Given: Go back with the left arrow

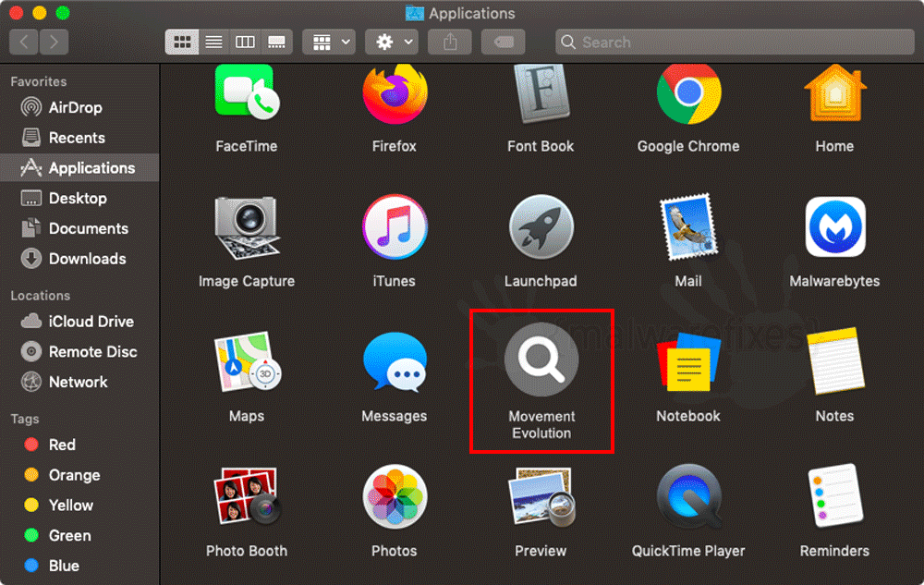Looking at the screenshot, I should pos(24,42).
